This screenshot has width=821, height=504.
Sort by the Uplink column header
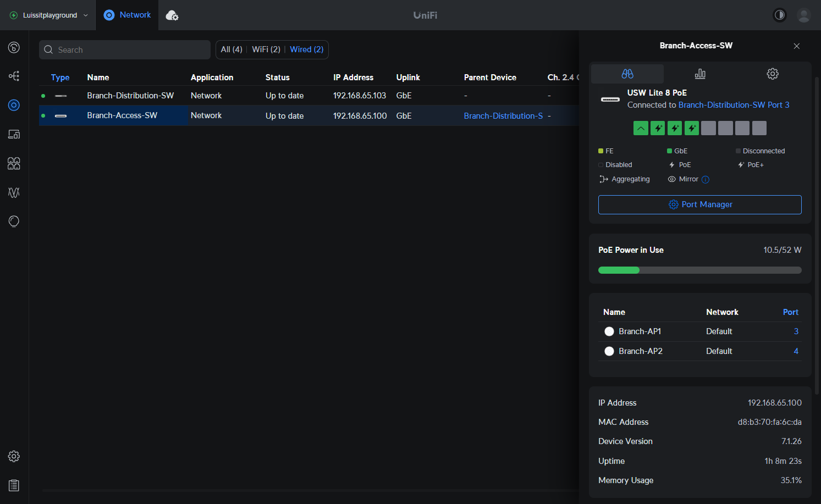(x=408, y=77)
